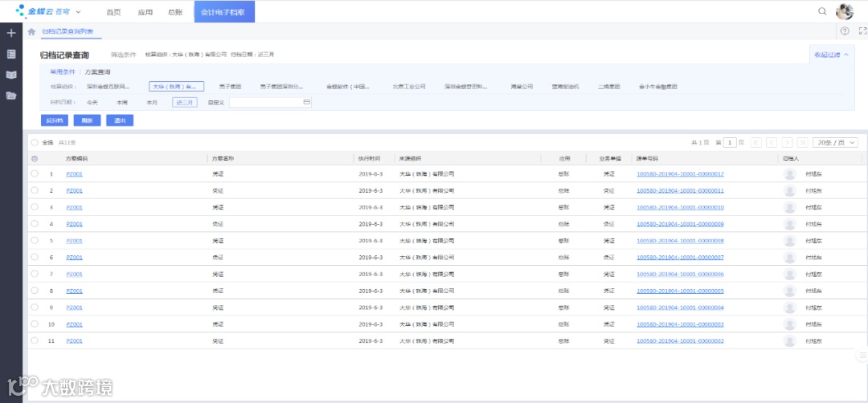The image size is (868, 403).
Task: Go to home via the house icon
Action: click(x=31, y=31)
